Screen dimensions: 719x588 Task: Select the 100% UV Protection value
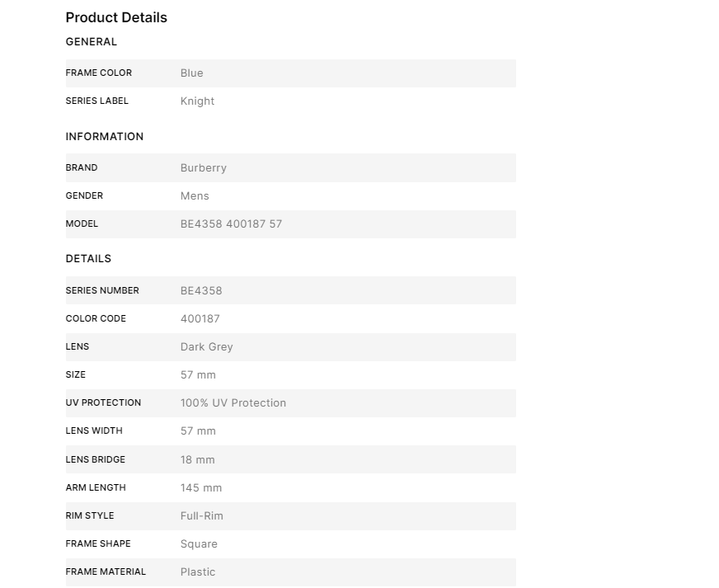(233, 402)
